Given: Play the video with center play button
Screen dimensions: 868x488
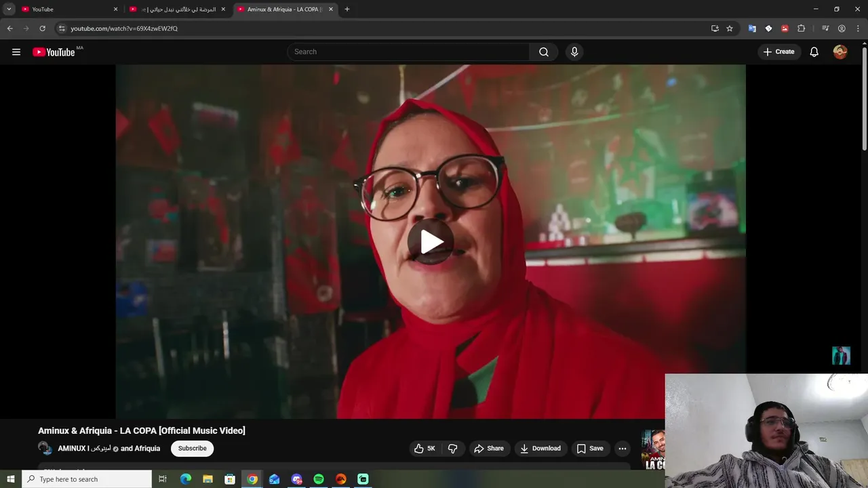Looking at the screenshot, I should 431,241.
